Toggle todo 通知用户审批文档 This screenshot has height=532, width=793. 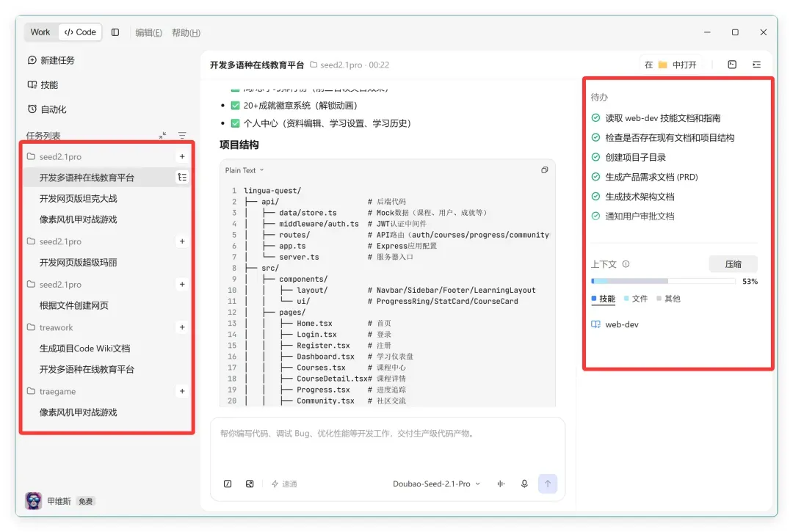pyautogui.click(x=595, y=216)
